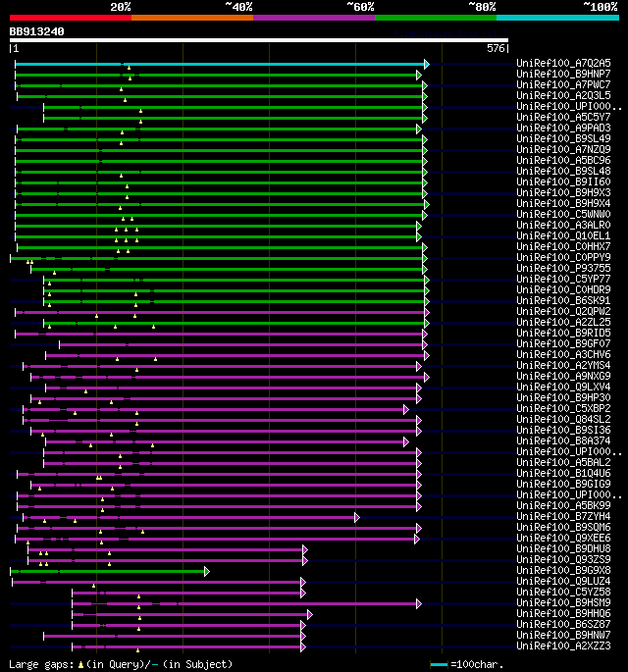The image size is (628, 672).
Task: Select subject label UniRef100_A5BAL2
Action: (563, 462)
